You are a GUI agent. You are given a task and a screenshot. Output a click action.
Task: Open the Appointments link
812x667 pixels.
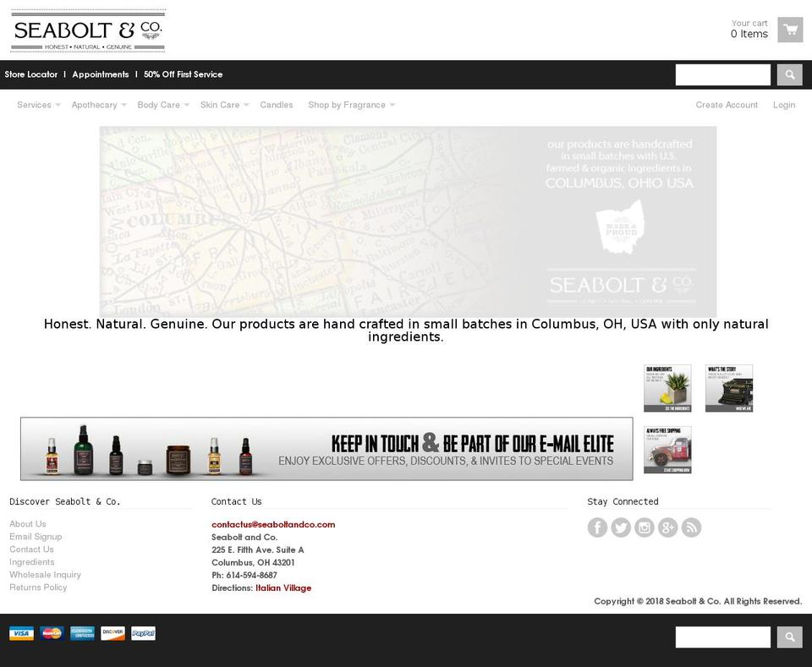click(101, 74)
